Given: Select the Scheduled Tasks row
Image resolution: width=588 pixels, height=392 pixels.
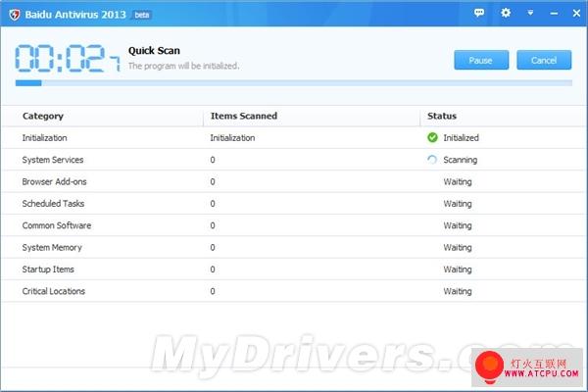Looking at the screenshot, I should point(294,203).
